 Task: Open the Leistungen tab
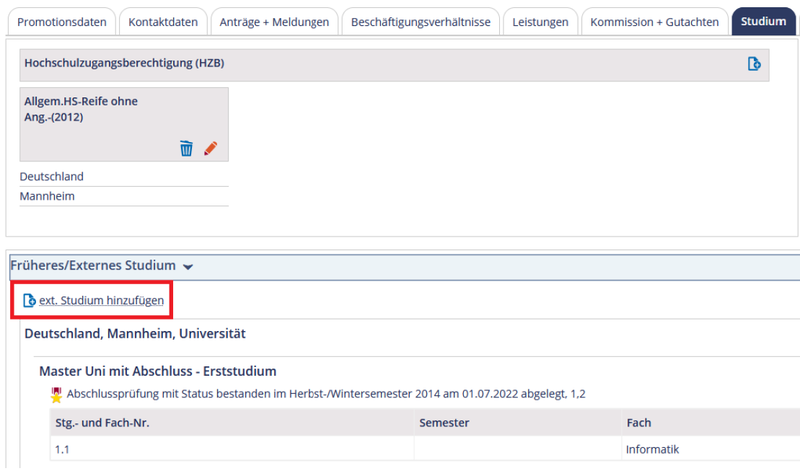[x=539, y=22]
